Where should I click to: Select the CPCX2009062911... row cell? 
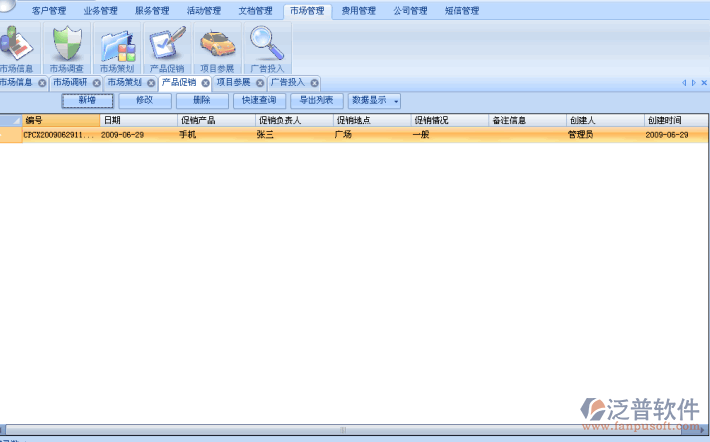tap(61, 135)
